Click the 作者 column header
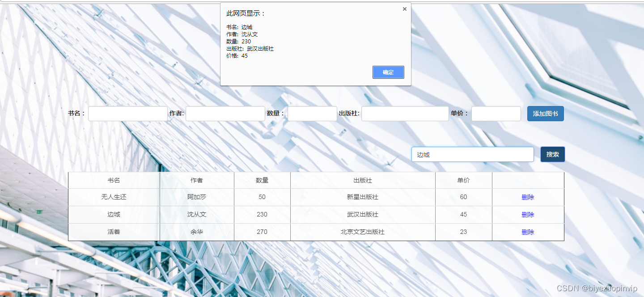The width and height of the screenshot is (644, 297). click(x=197, y=180)
